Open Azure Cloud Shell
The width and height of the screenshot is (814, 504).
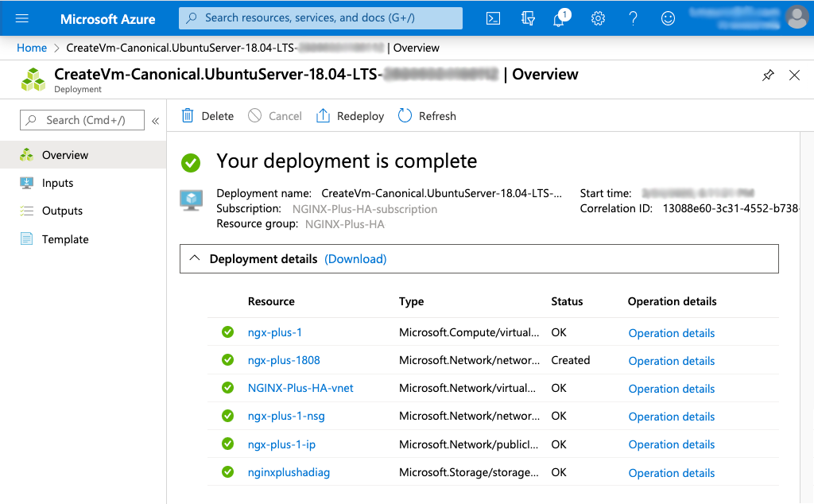pyautogui.click(x=493, y=17)
